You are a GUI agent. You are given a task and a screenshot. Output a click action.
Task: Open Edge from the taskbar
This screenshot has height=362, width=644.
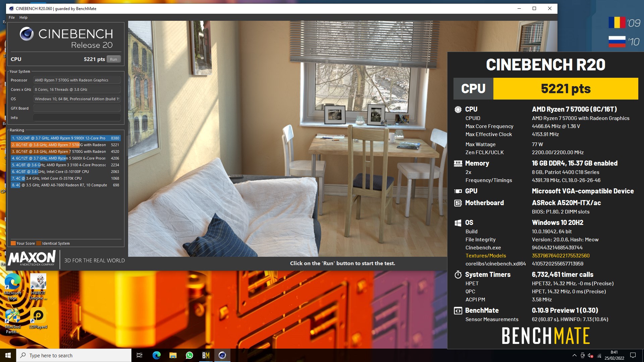coord(156,355)
